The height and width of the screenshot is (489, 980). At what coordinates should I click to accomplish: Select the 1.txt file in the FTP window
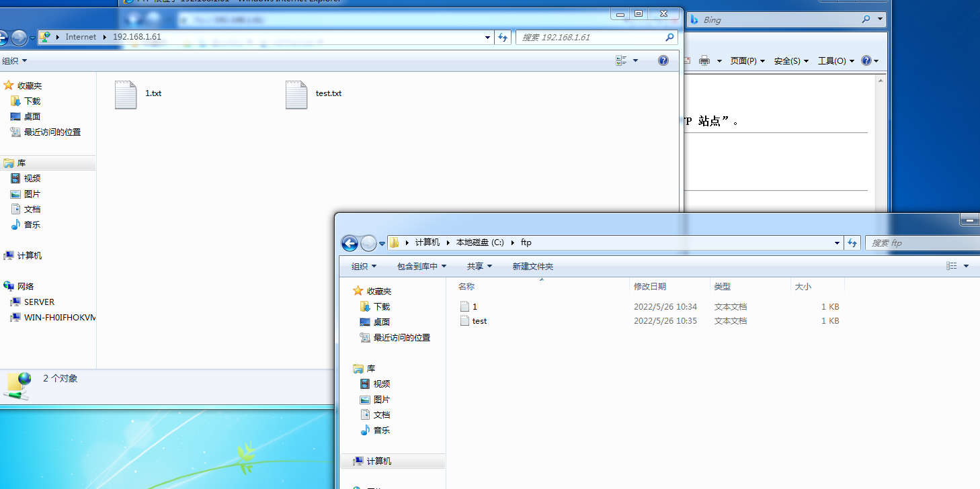point(138,94)
